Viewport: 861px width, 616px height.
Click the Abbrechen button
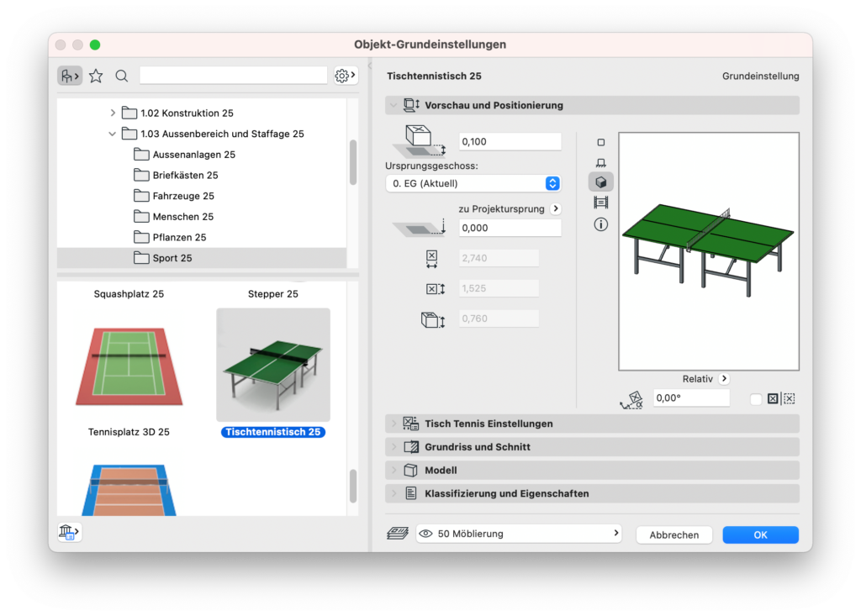click(x=673, y=535)
